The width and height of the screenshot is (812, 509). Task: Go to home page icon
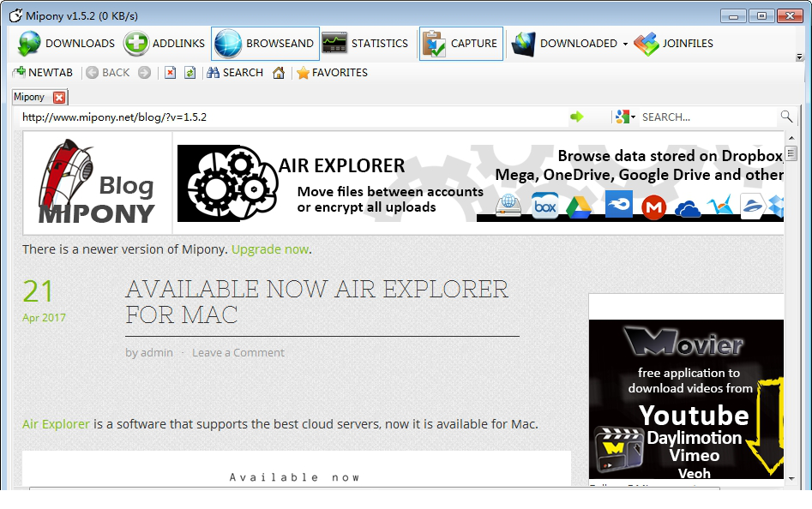click(279, 73)
